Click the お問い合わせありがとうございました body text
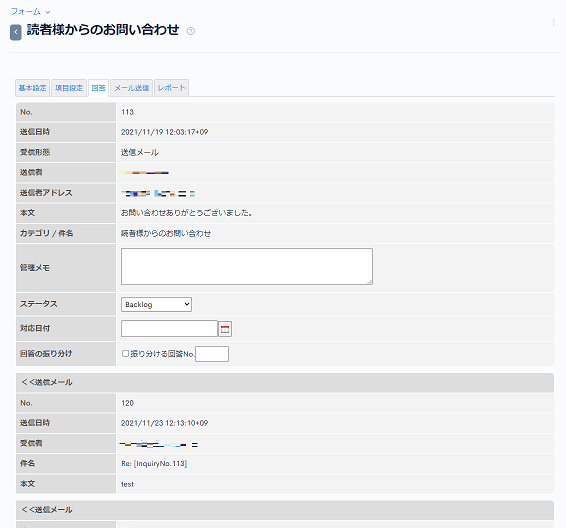566x528 pixels. click(x=186, y=213)
